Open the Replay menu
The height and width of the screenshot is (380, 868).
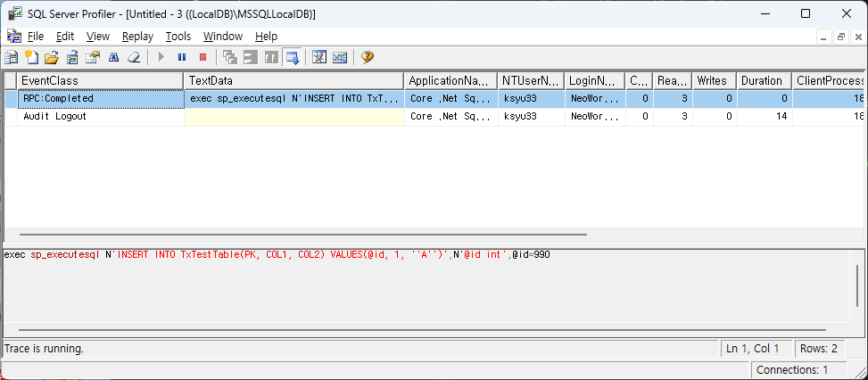(x=137, y=36)
